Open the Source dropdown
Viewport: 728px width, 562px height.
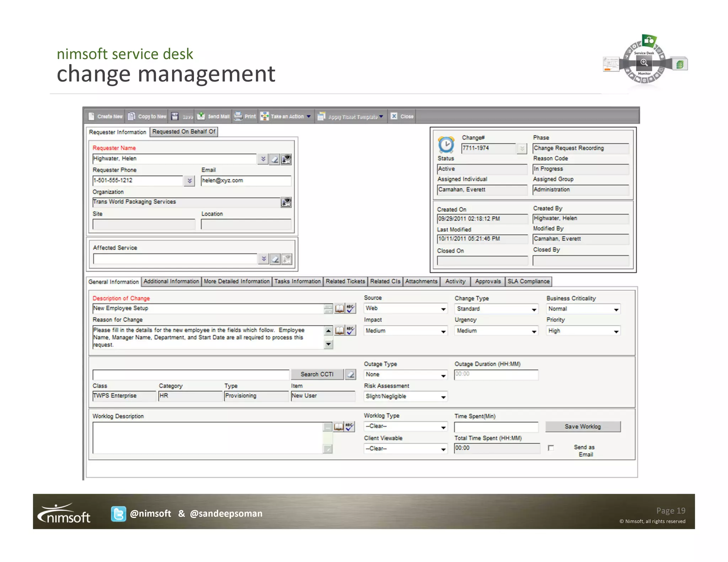[x=406, y=309]
